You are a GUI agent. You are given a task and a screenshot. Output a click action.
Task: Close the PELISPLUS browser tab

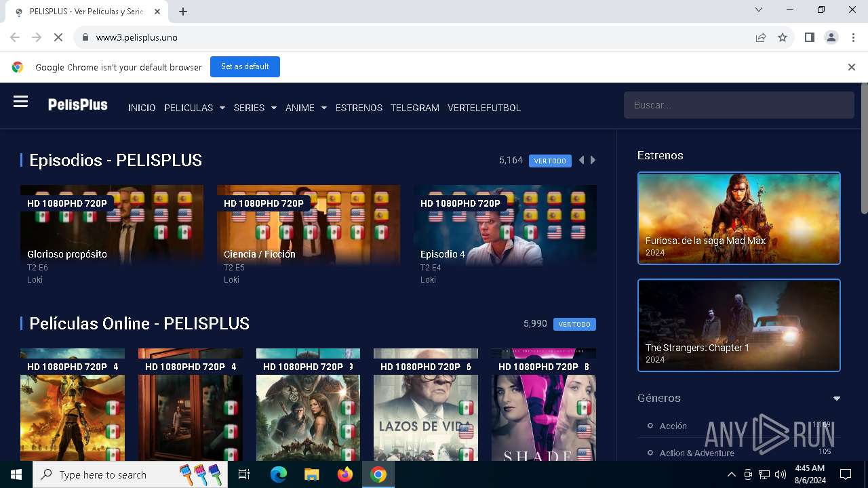157,12
